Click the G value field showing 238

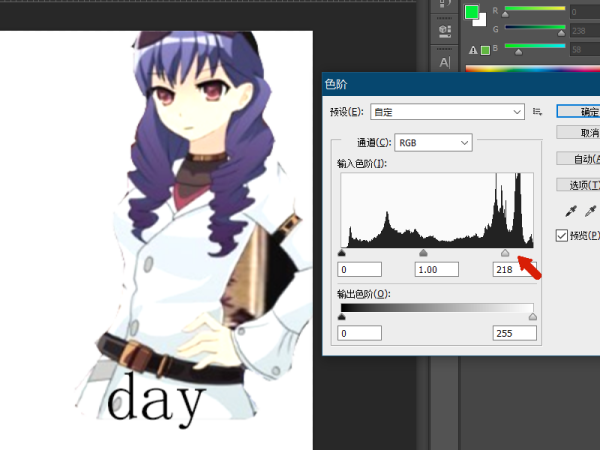[x=584, y=31]
